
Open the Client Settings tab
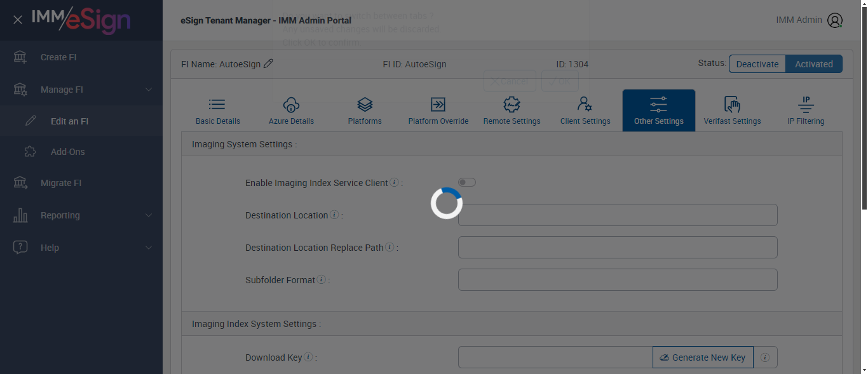(585, 110)
